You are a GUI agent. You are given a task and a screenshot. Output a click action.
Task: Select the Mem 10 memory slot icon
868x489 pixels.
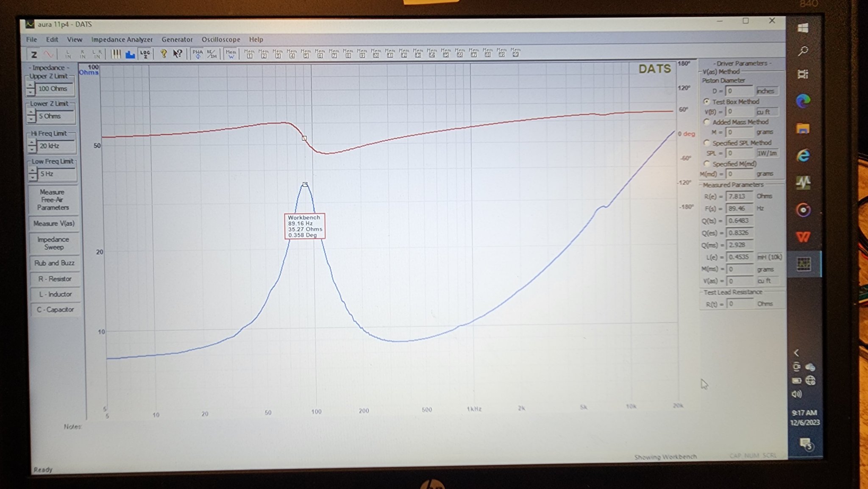[x=376, y=53]
